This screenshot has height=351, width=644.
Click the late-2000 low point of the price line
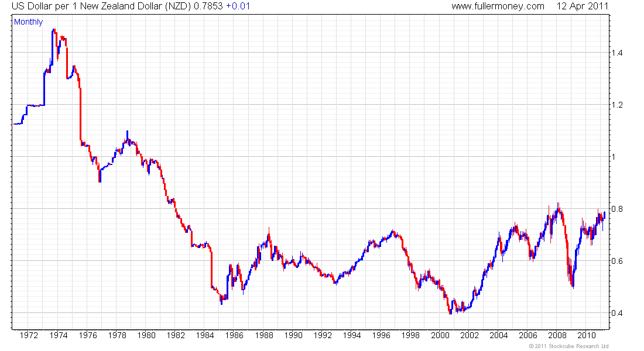[x=451, y=313]
